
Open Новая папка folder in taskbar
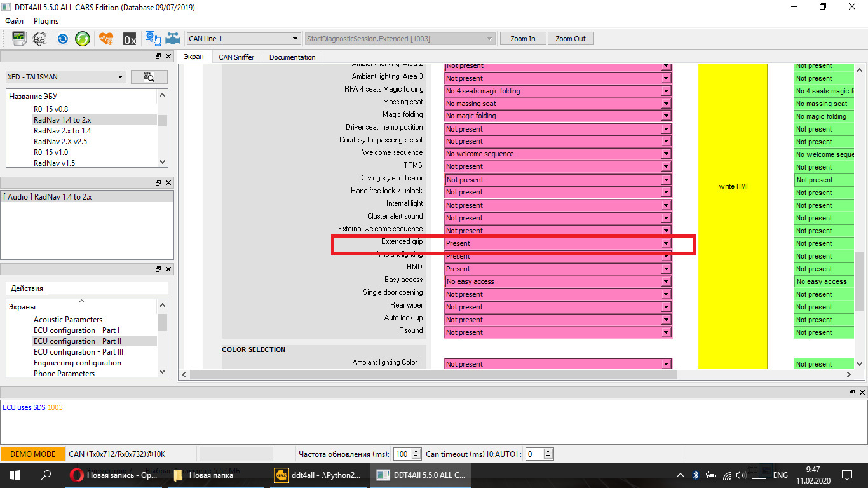coord(217,475)
